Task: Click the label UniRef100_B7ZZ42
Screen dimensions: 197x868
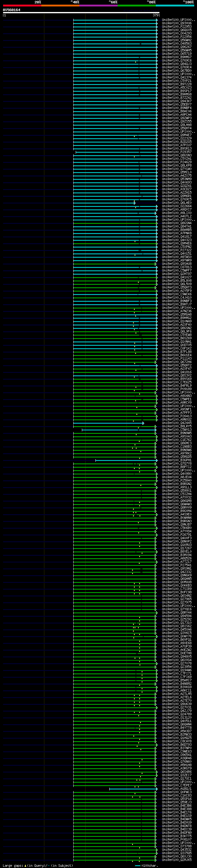Action: coord(176,98)
